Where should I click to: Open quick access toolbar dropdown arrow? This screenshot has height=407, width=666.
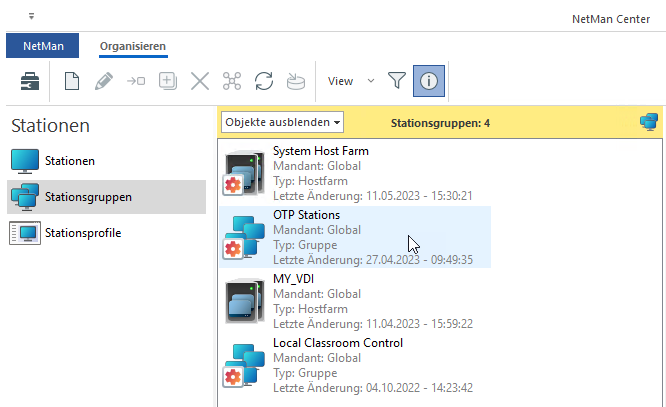(x=31, y=17)
